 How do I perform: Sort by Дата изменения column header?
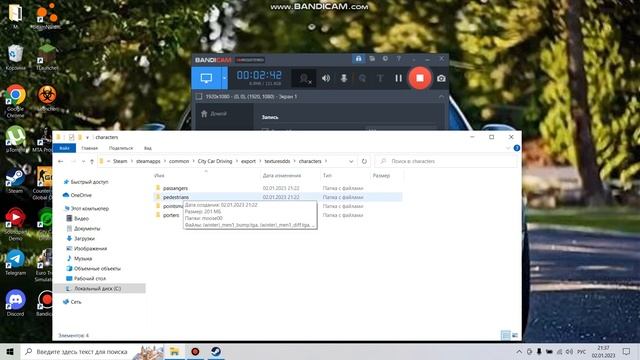point(282,176)
